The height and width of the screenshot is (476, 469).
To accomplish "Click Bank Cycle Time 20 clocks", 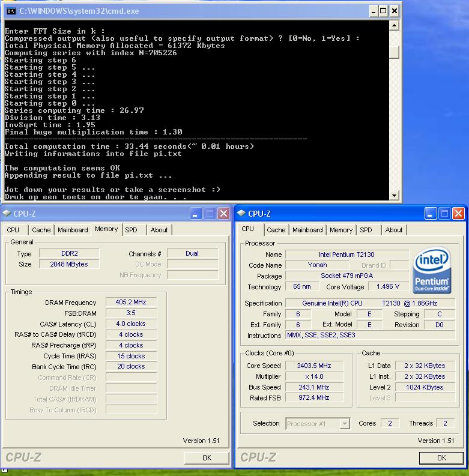I will point(131,366).
